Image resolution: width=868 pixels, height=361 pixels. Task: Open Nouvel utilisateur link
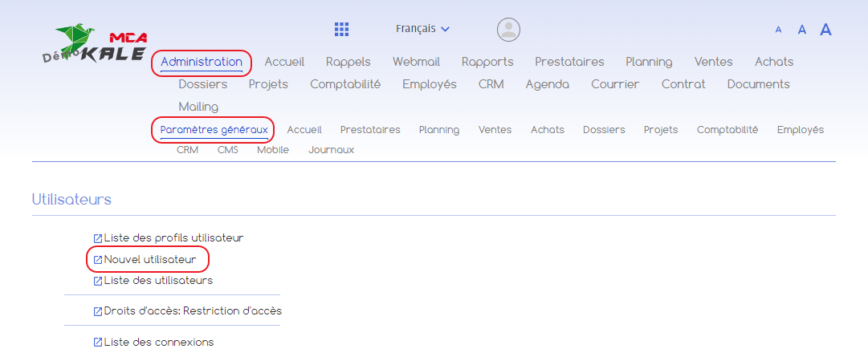(x=149, y=260)
